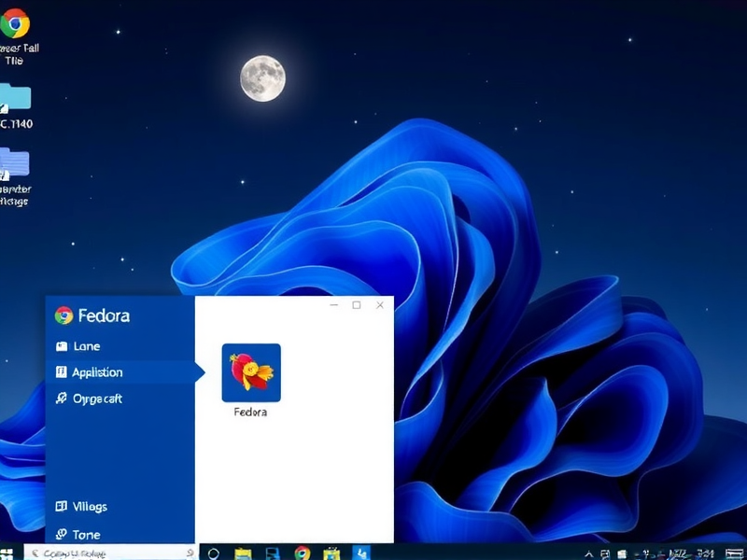Open the taskbar app showing badge 4
Image resolution: width=747 pixels, height=560 pixels.
point(359,550)
